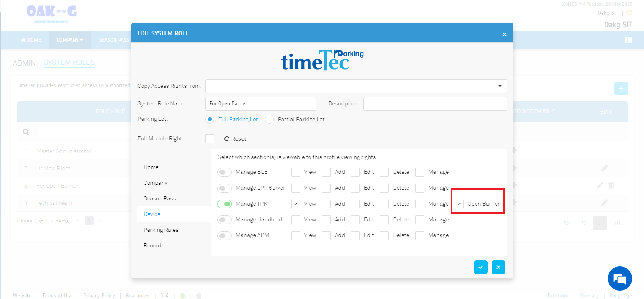
Task: Click the Android app icon in footer
Action: 183,296
